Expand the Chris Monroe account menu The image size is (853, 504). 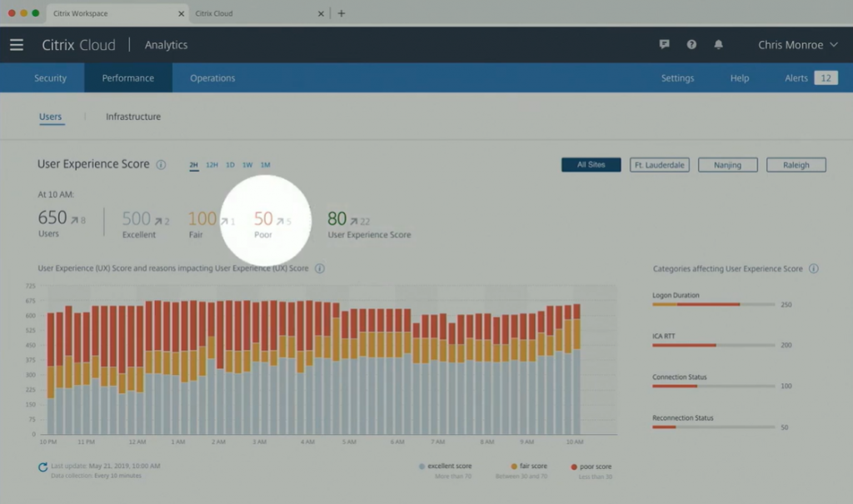(x=797, y=45)
